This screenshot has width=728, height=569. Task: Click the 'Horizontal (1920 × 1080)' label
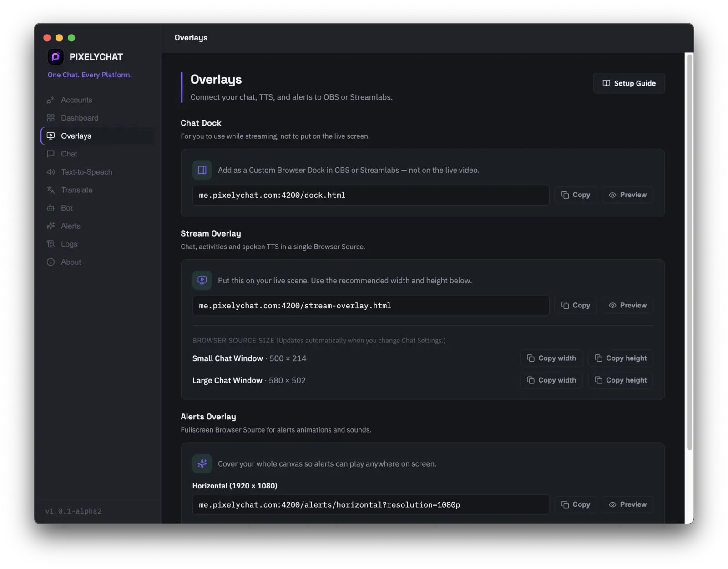(x=235, y=486)
